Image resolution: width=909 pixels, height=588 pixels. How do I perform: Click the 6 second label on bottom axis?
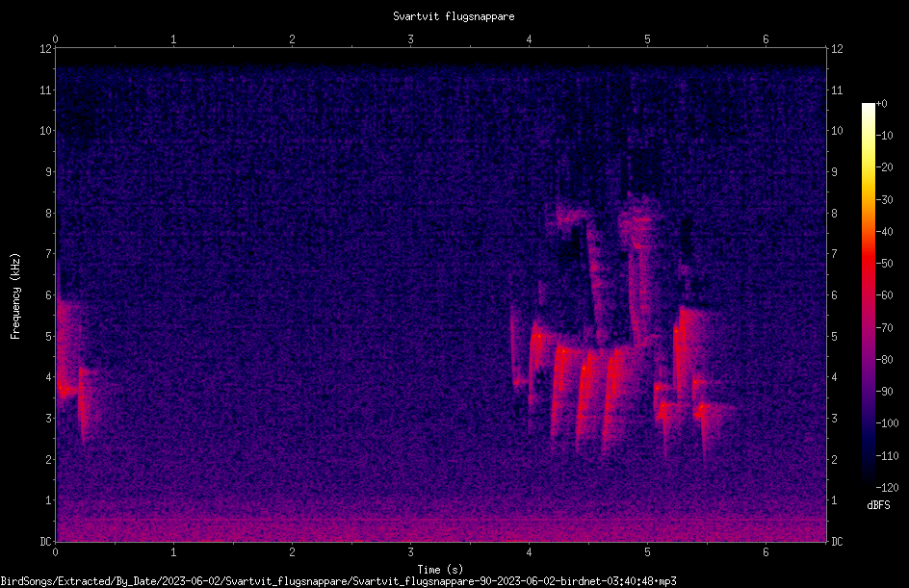tap(766, 552)
